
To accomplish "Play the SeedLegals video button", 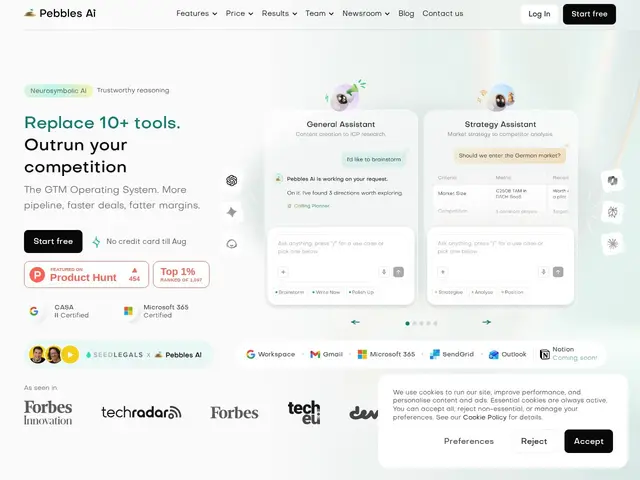I will 70,355.
